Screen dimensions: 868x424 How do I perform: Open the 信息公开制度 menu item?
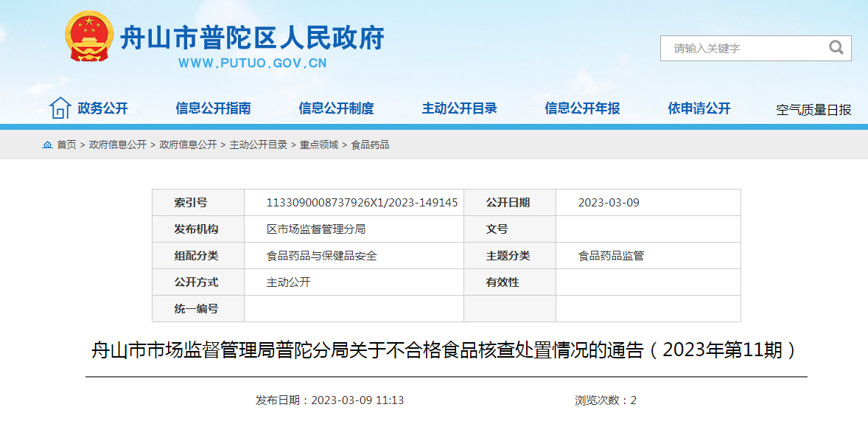[x=336, y=108]
